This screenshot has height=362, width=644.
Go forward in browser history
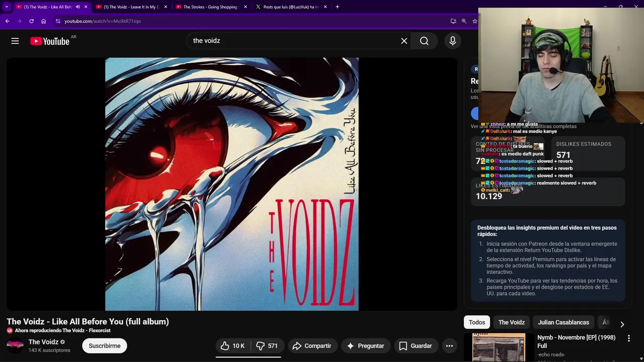(19, 21)
